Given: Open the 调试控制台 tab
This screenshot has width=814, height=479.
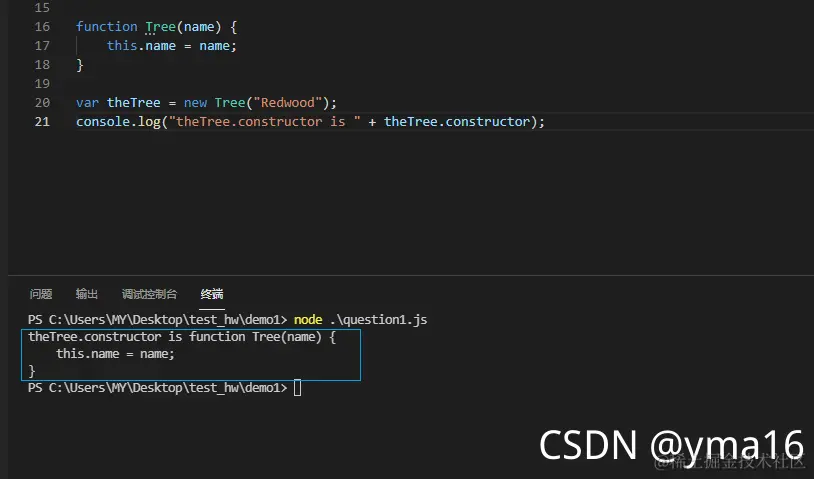Looking at the screenshot, I should click(x=150, y=294).
